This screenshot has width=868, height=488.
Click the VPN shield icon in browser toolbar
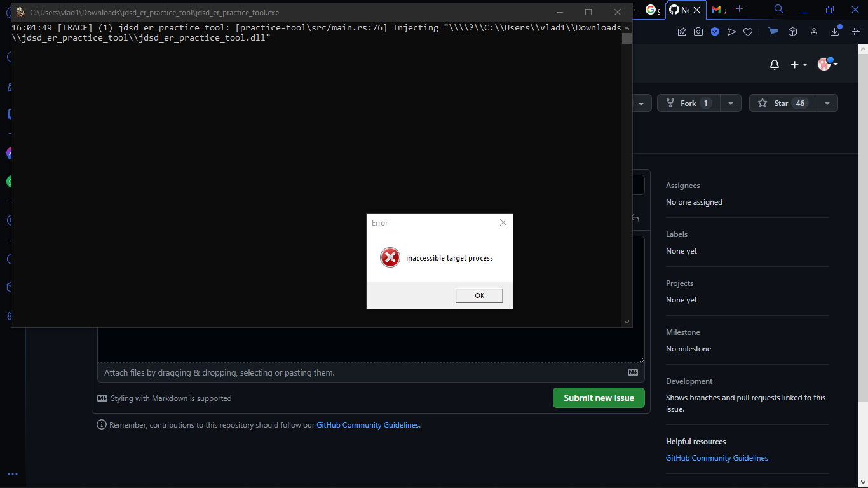point(715,32)
